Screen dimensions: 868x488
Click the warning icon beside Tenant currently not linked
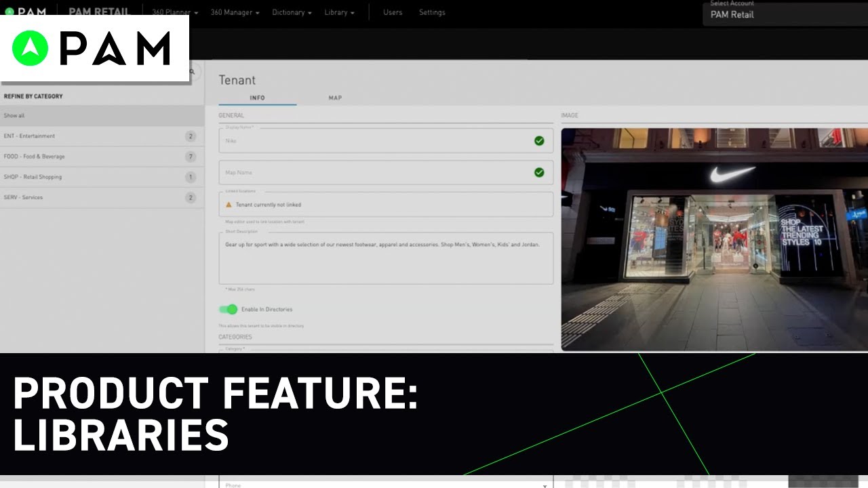pyautogui.click(x=229, y=204)
